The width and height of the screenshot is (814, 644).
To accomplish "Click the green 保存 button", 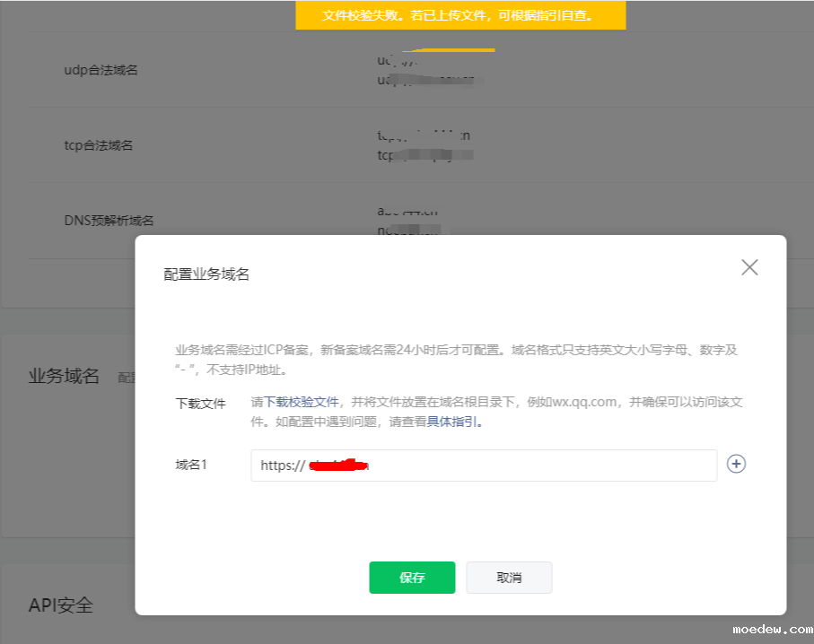I will [x=412, y=578].
